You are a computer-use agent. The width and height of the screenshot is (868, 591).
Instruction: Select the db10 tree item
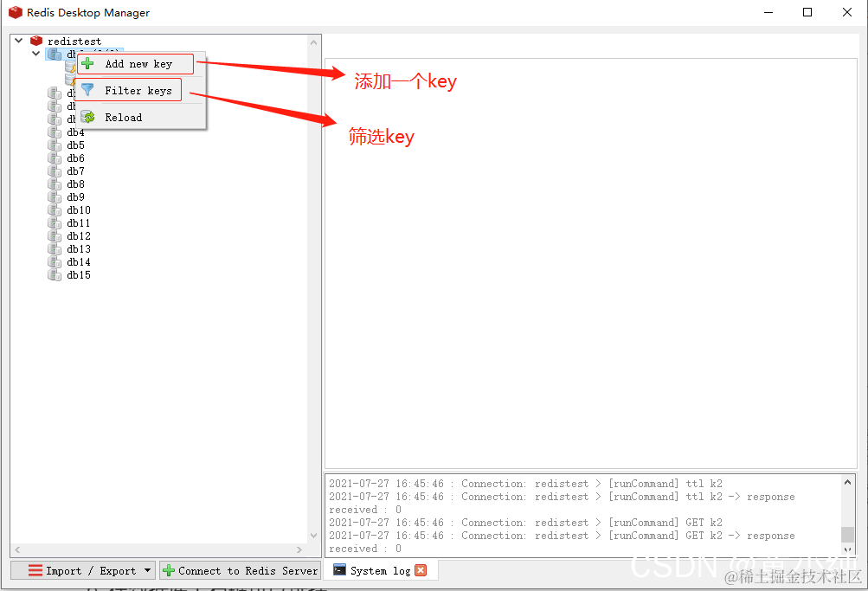(79, 210)
